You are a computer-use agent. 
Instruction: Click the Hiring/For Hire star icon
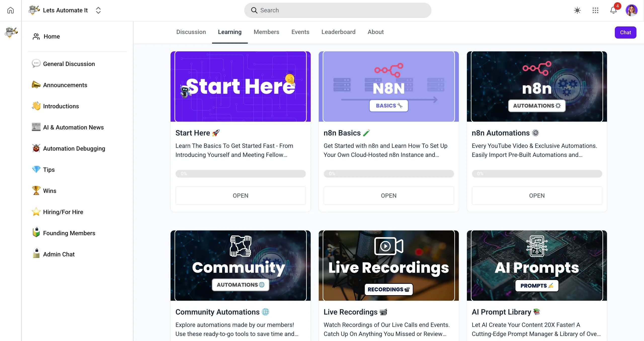pyautogui.click(x=36, y=212)
